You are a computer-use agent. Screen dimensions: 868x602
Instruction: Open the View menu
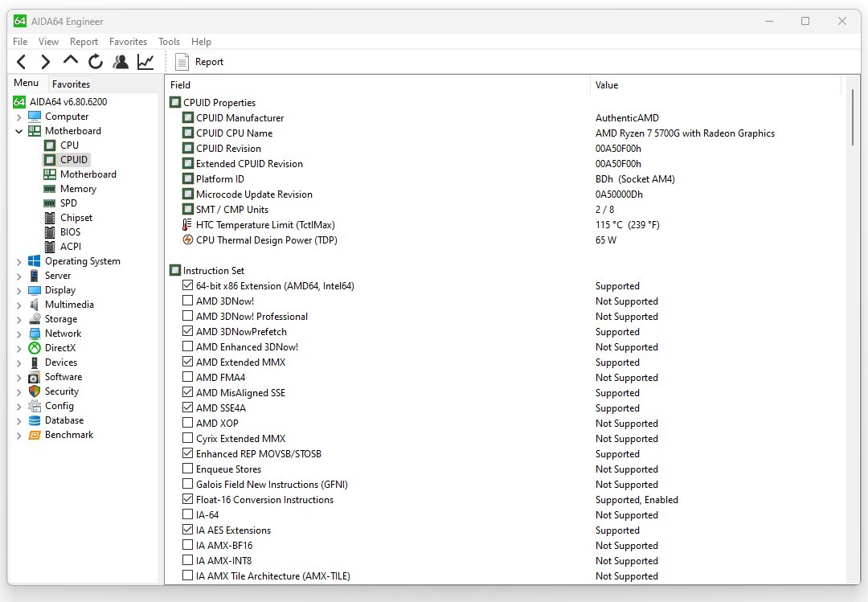[48, 42]
